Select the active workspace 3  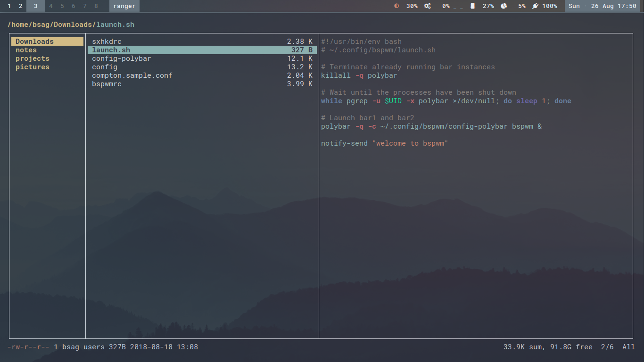[x=36, y=6]
